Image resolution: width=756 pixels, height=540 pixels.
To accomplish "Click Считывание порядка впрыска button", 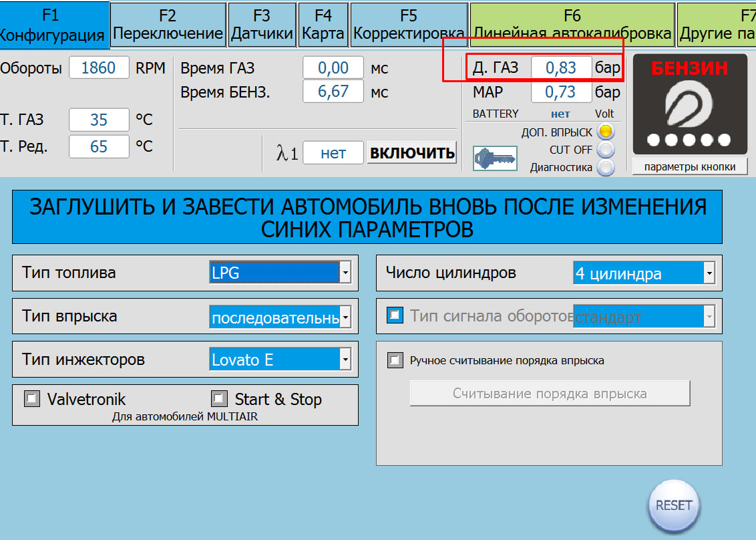I will (550, 393).
